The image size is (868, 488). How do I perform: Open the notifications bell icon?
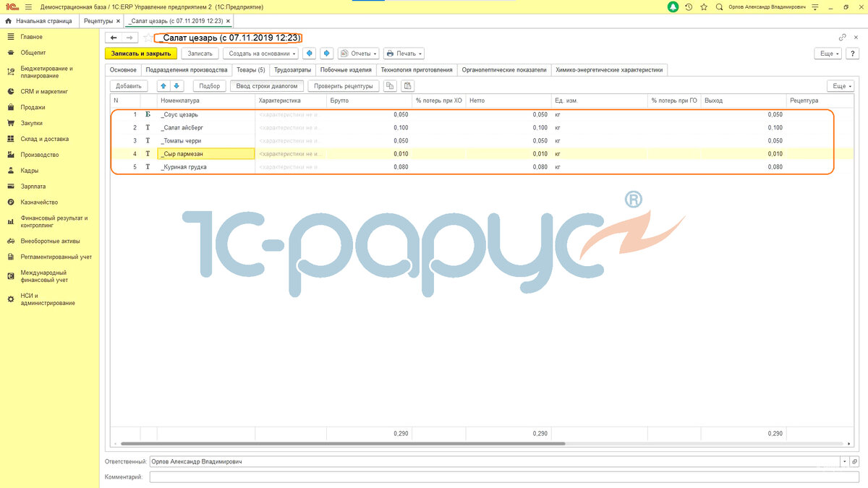673,7
